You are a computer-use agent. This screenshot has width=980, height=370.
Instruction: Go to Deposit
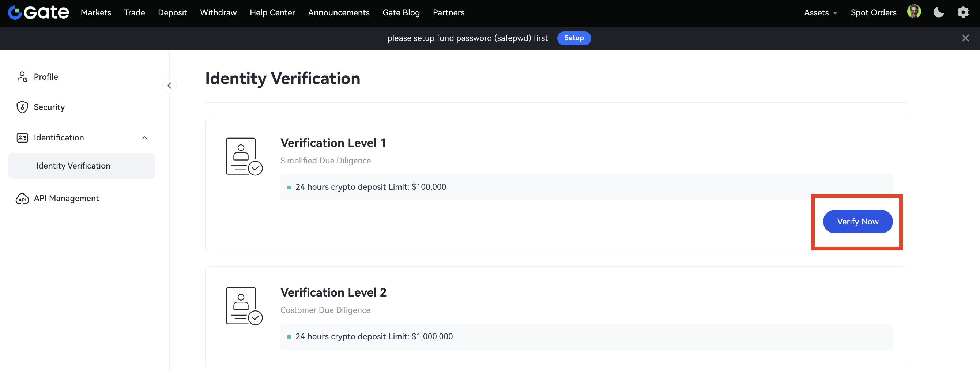[172, 12]
